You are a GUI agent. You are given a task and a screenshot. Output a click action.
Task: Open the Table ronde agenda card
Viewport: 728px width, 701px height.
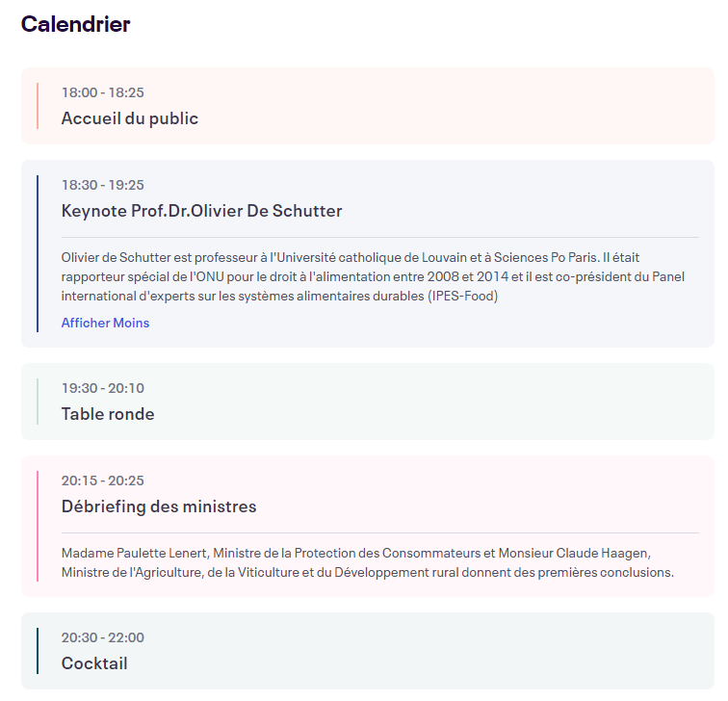coord(368,402)
